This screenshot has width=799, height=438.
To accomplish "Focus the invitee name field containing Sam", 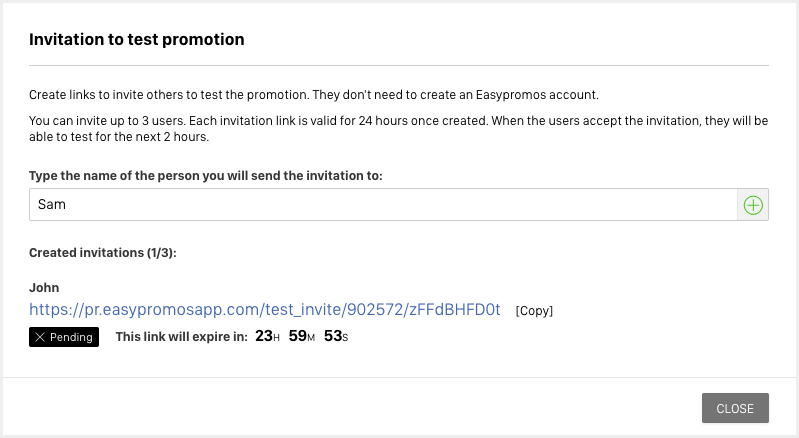I will (x=383, y=205).
